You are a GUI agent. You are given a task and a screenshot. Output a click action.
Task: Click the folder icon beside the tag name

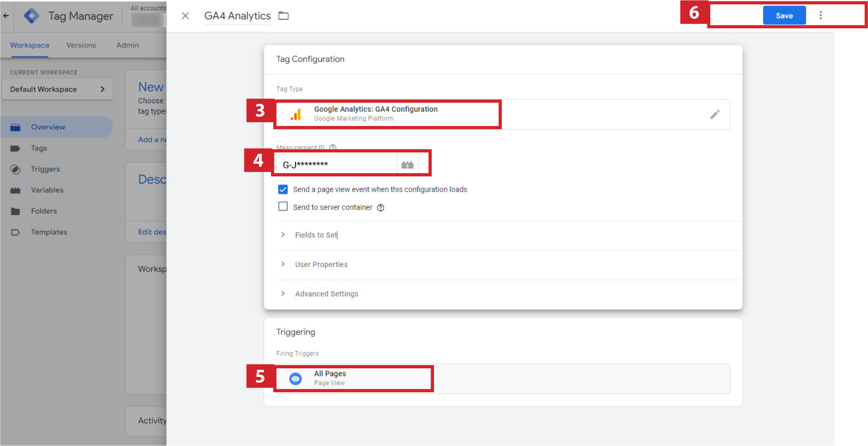click(x=283, y=16)
